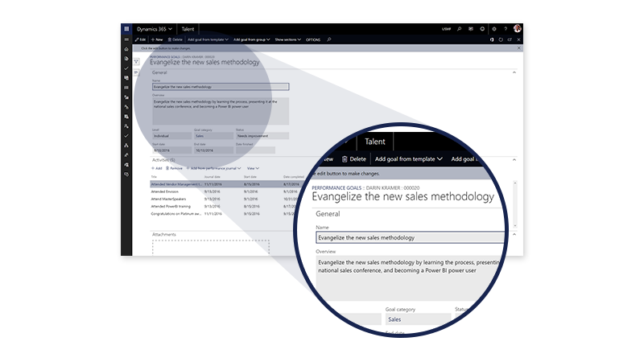Viewport: 644px width, 362px height.
Task: Close the form with action pane X
Action: 518,39
